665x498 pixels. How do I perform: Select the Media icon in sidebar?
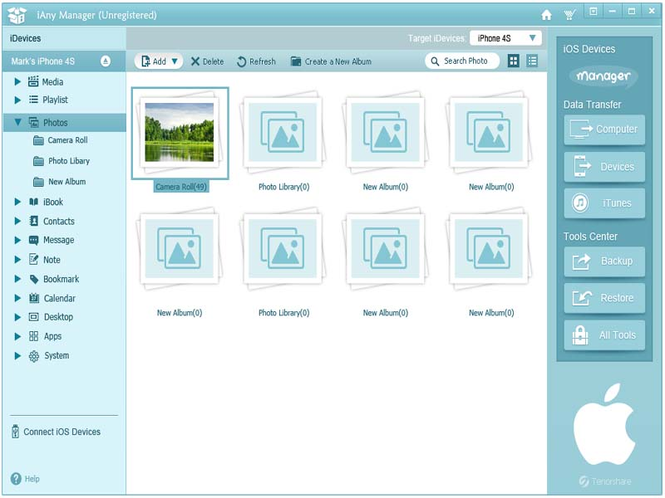tap(33, 81)
